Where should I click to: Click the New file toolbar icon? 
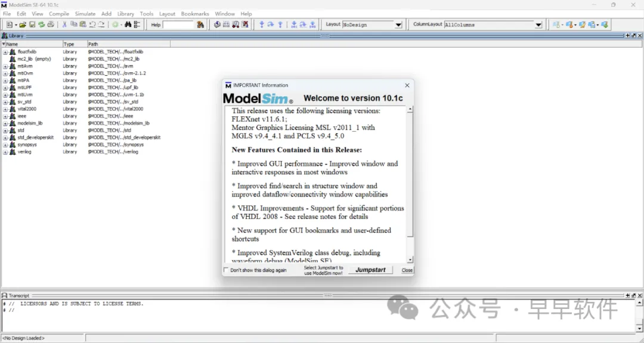coord(10,24)
